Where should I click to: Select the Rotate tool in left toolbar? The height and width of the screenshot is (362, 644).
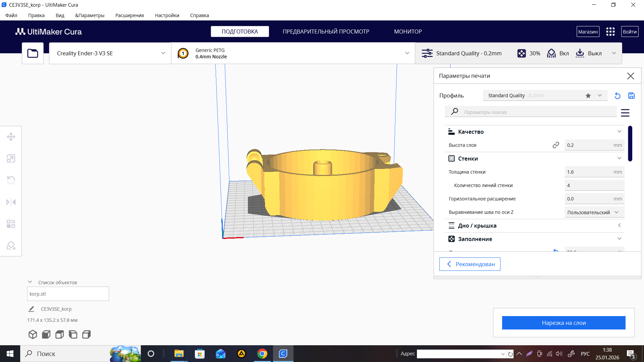tap(11, 180)
